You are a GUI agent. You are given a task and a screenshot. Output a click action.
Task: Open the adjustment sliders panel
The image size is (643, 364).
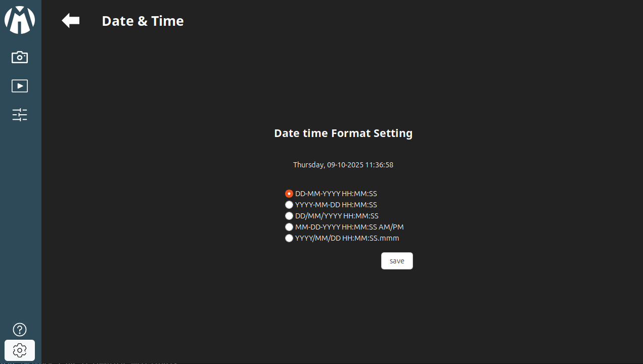(x=20, y=115)
